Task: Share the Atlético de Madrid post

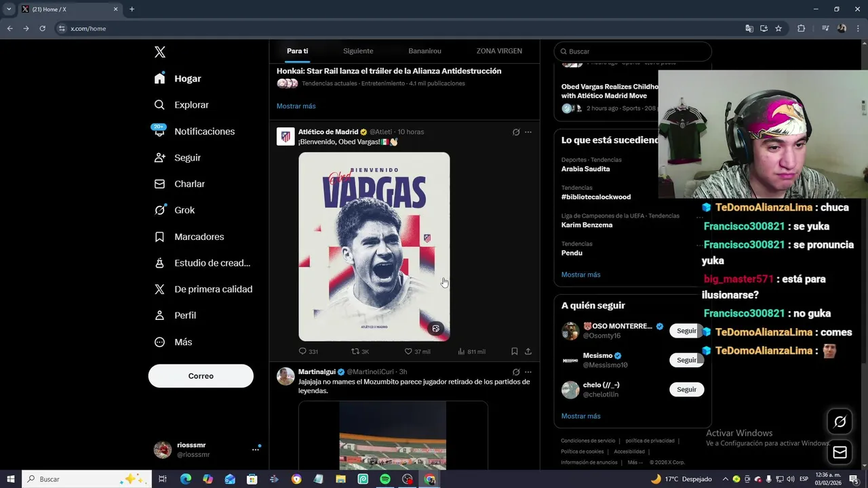Action: click(528, 351)
